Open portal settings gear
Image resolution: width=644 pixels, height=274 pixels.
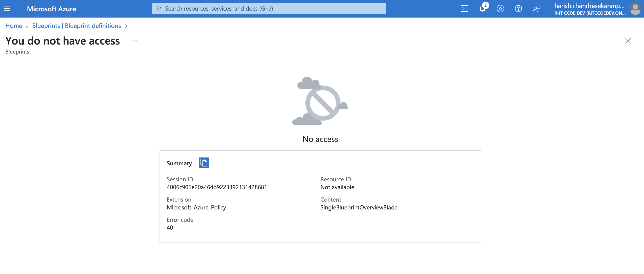pyautogui.click(x=500, y=9)
